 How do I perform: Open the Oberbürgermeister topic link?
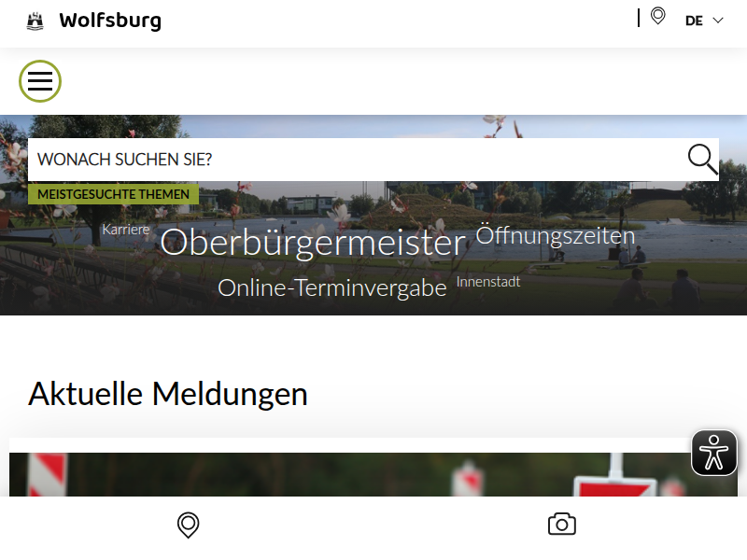[x=313, y=243]
